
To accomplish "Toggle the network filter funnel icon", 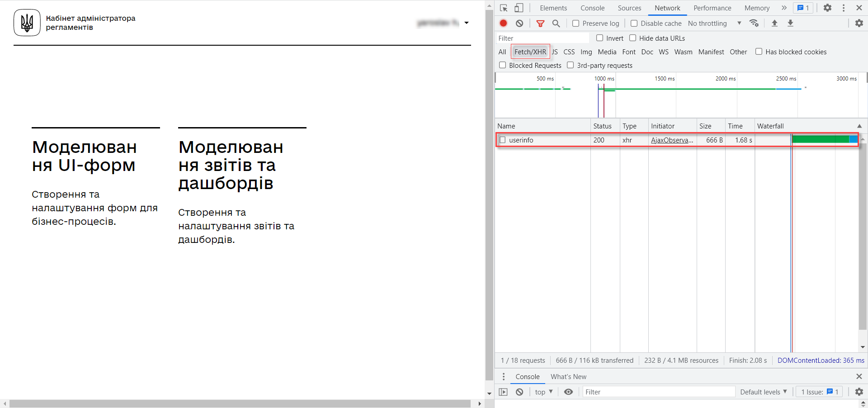I will pos(540,24).
